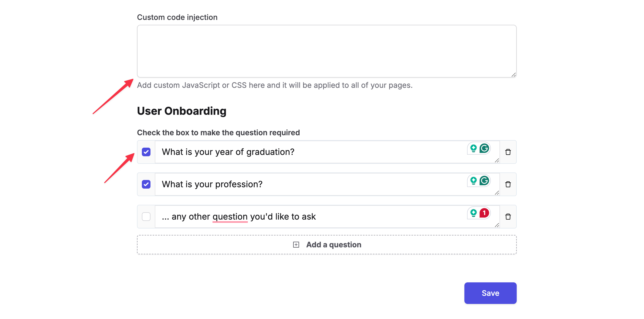Open Grammarly icon in profession question field
The height and width of the screenshot is (319, 644).
coord(484,181)
